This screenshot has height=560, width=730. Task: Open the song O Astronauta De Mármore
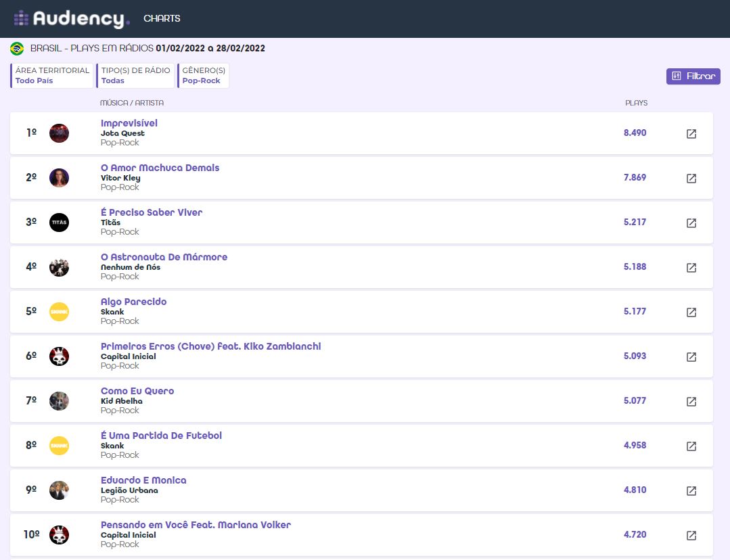click(164, 257)
